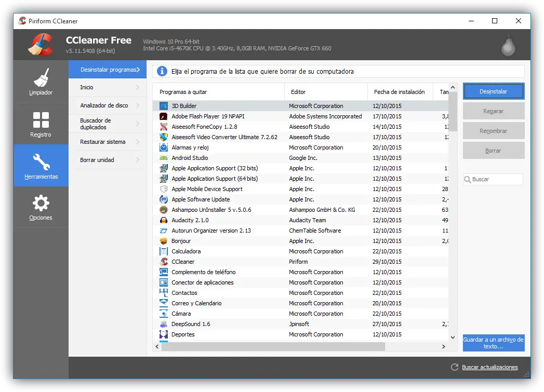This screenshot has width=544, height=392.
Task: Open the Limpiador broom section
Action: click(41, 82)
